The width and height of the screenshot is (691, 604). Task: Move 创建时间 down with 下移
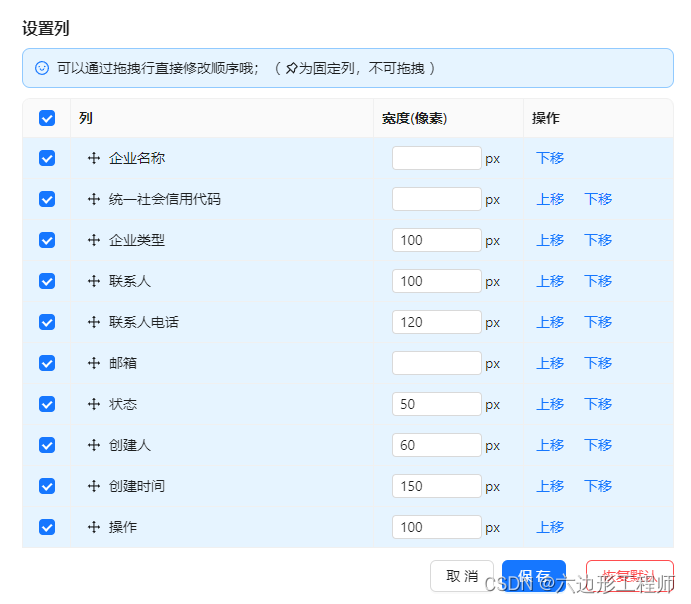[598, 485]
